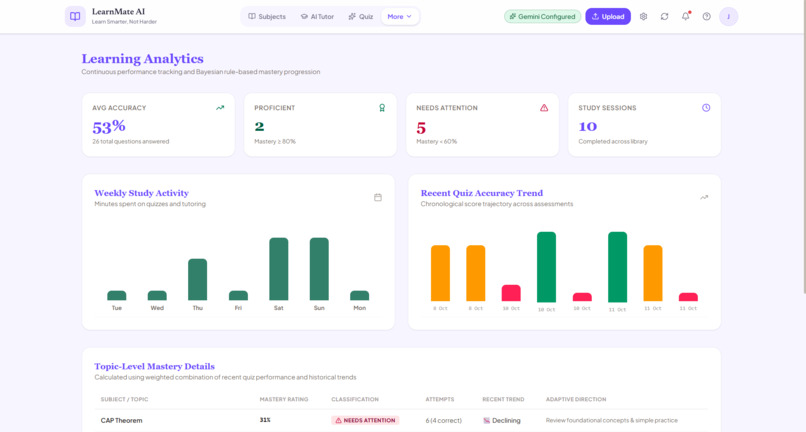This screenshot has height=432, width=806.
Task: Select the Mon bar in weekly activity chart
Action: coord(359,295)
